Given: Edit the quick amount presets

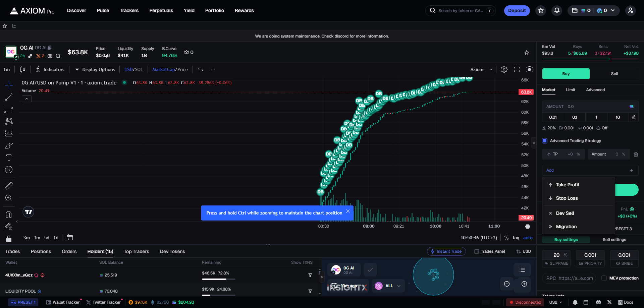Looking at the screenshot, I should 633,117.
